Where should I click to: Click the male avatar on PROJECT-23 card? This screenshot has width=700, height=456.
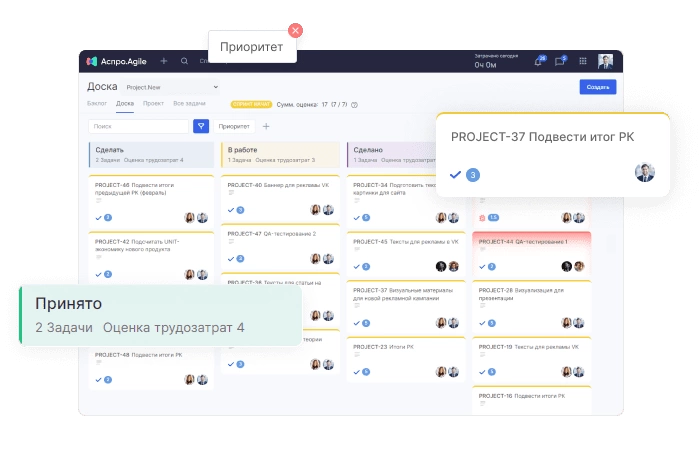coord(454,372)
